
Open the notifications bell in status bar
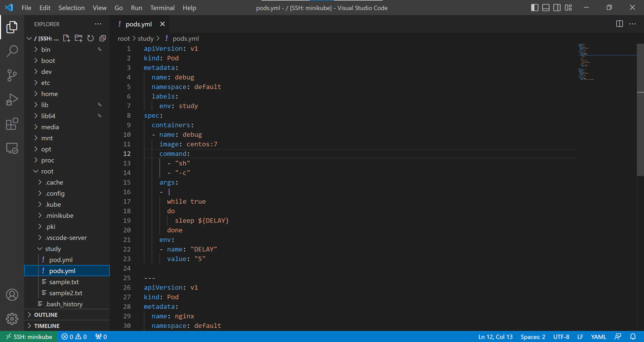click(x=633, y=336)
